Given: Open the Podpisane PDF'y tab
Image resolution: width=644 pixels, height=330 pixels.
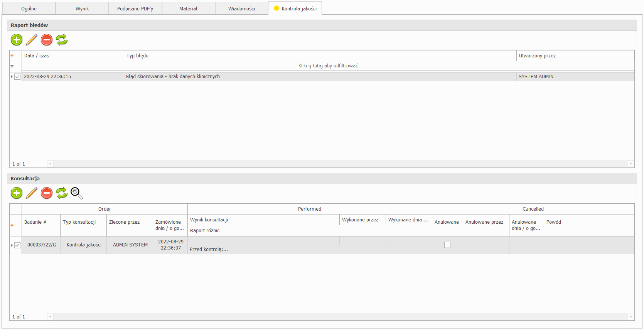Looking at the screenshot, I should [135, 8].
